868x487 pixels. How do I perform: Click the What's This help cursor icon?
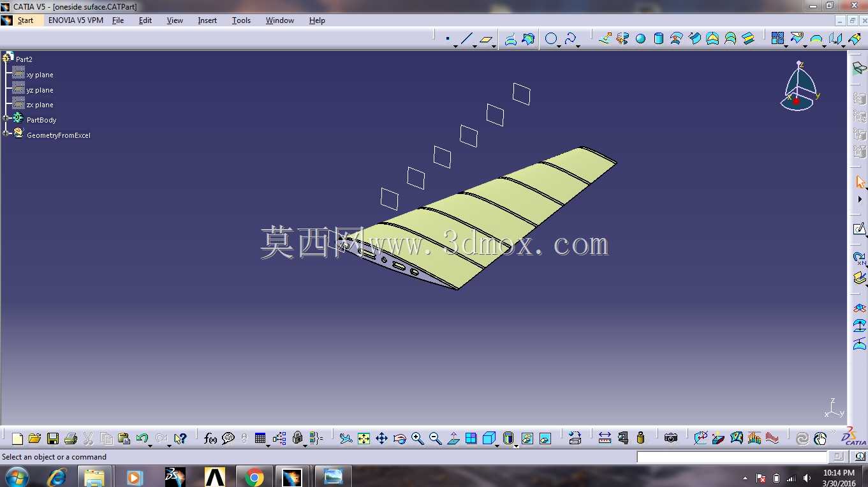coord(180,438)
